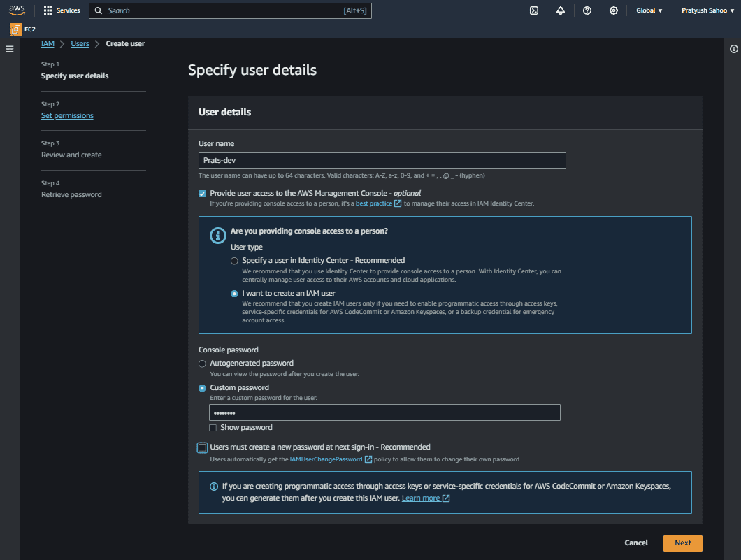
Task: Open the settings gear icon
Action: tap(614, 10)
